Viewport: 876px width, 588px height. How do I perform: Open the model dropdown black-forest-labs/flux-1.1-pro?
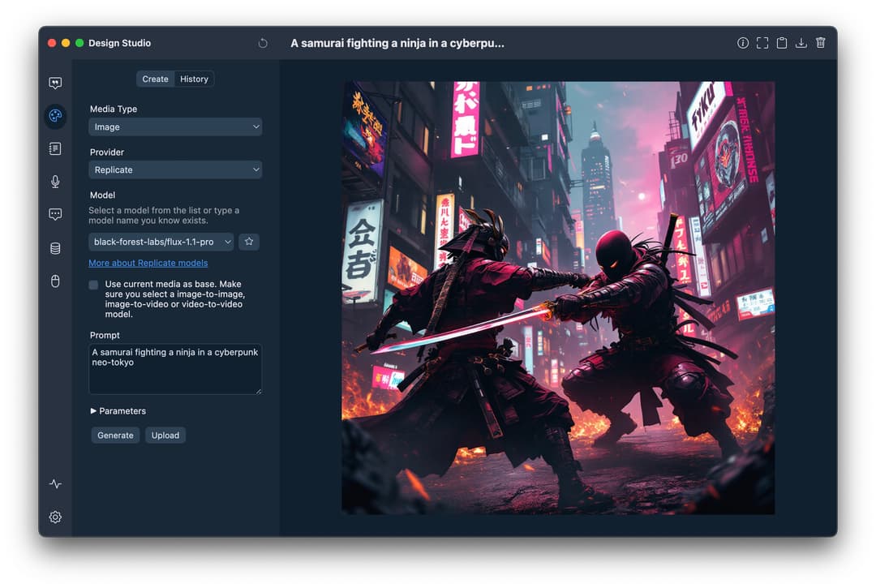click(161, 242)
